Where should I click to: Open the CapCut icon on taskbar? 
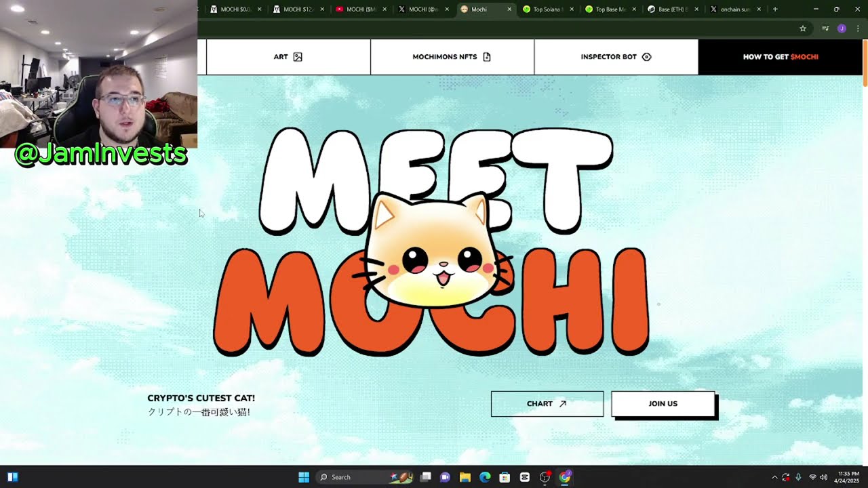point(525,477)
